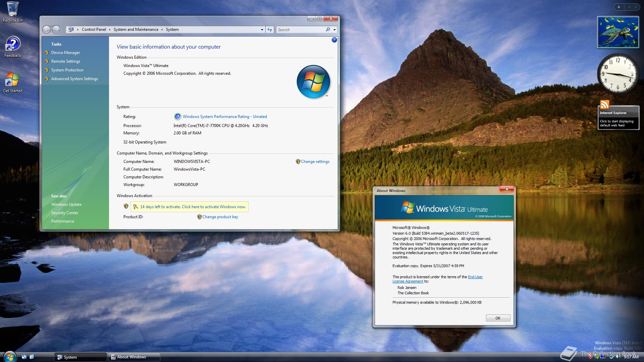The image size is (644, 362).
Task: Click 'WindowsVista-PC' full computer name value
Action: click(x=190, y=169)
